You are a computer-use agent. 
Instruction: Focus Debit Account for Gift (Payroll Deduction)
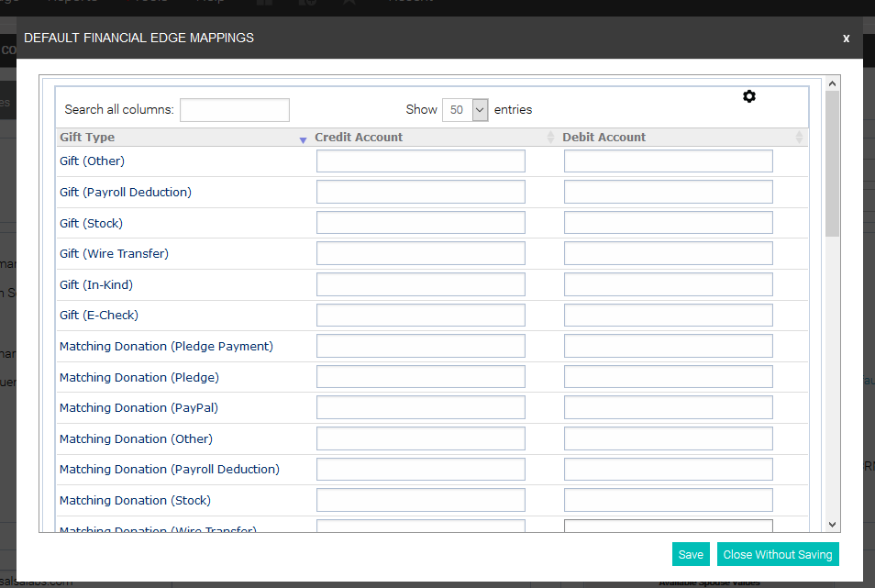coord(669,192)
